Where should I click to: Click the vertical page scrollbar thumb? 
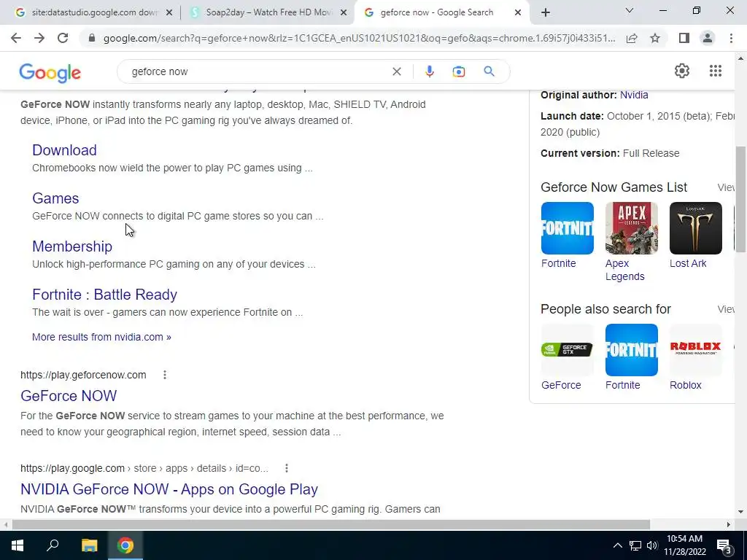coord(740,199)
